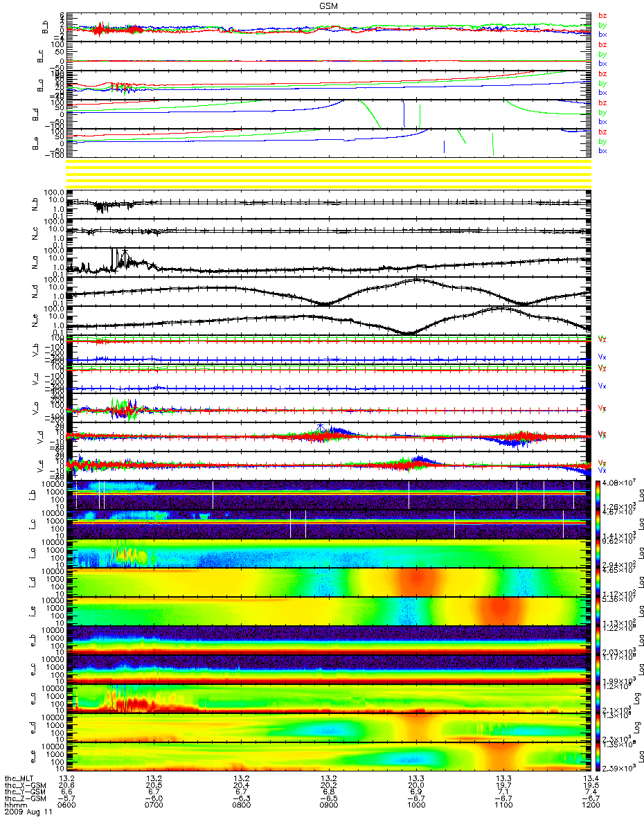Viewport: 644px width, 831px height.
Task: Select the X-GSM value 20.6
Action: coord(66,785)
